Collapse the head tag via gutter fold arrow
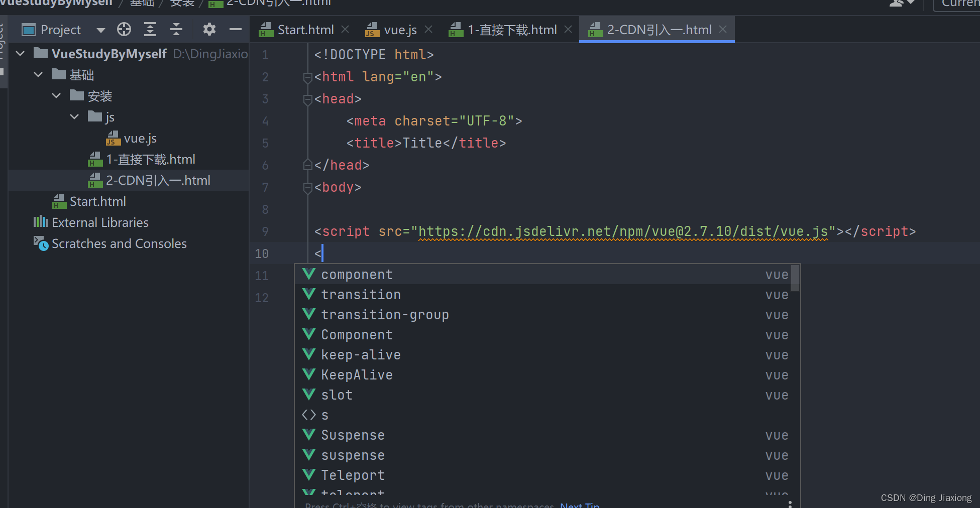 click(x=307, y=99)
